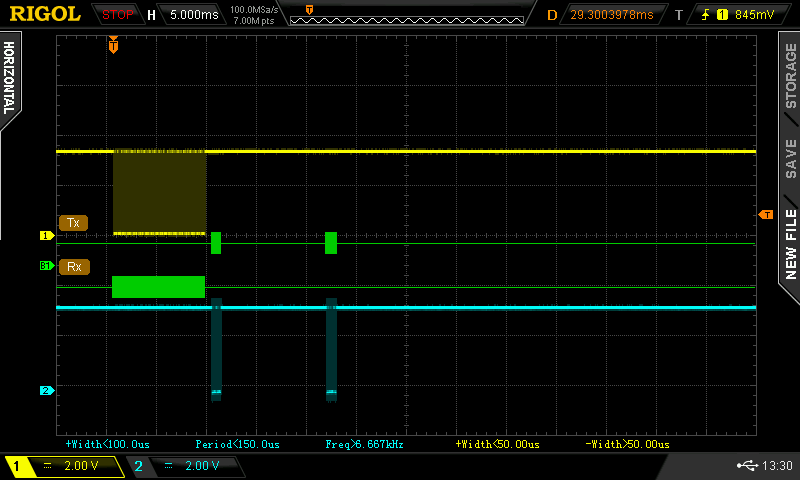The width and height of the screenshot is (800, 480).
Task: Select the 5.000ms horizontal timebase value
Action: (194, 15)
